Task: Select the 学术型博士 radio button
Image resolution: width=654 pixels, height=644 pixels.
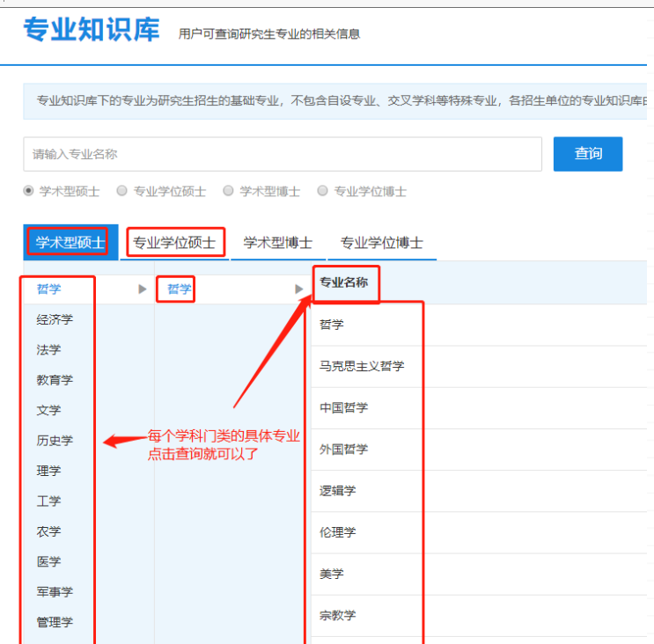Action: pos(229,191)
